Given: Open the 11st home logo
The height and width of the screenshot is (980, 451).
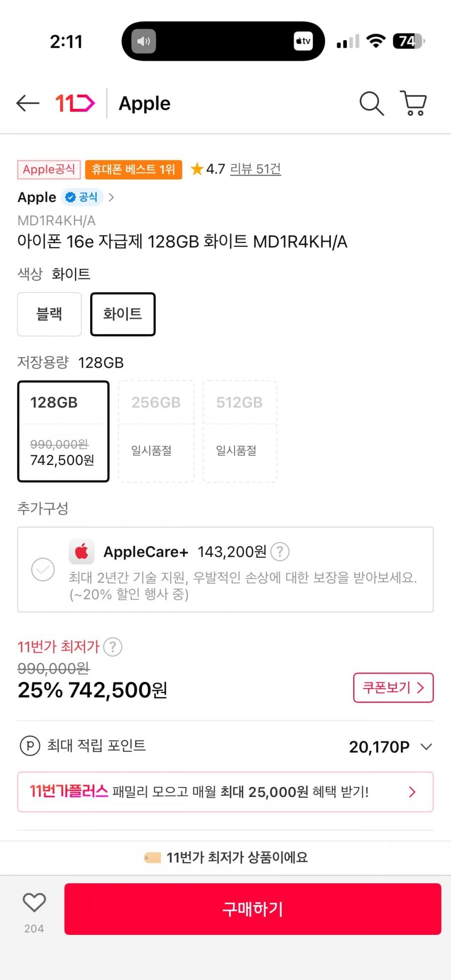Looking at the screenshot, I should [75, 103].
